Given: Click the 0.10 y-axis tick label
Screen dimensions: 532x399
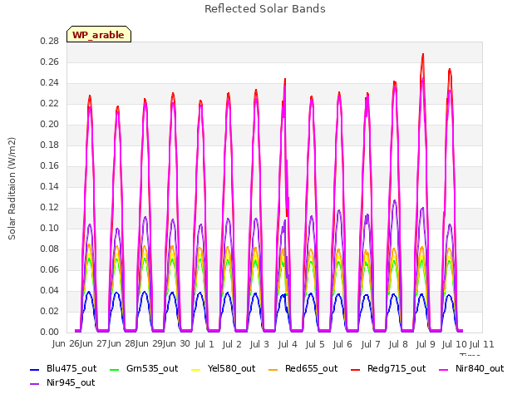Looking at the screenshot, I should click(x=49, y=228).
